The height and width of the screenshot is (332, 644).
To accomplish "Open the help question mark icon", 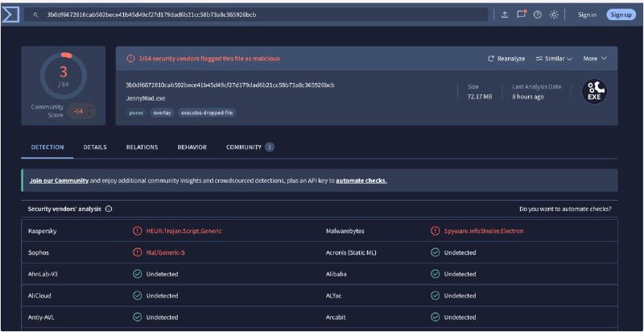I will [x=537, y=15].
